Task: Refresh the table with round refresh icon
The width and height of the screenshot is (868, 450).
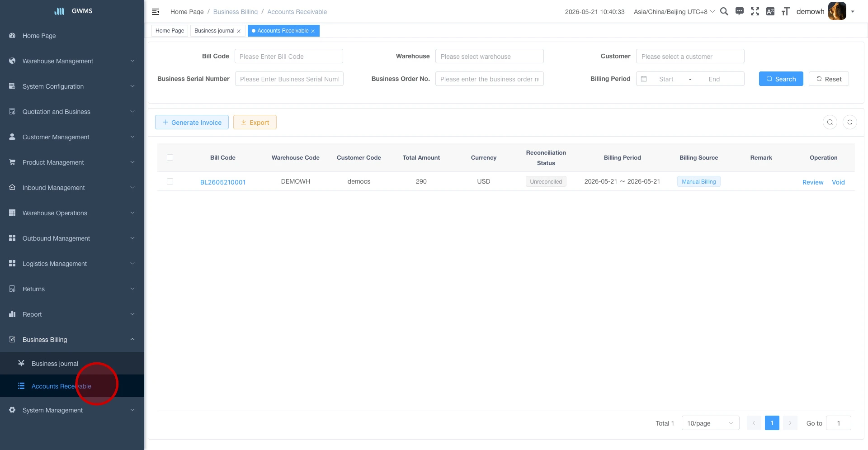Action: click(850, 122)
